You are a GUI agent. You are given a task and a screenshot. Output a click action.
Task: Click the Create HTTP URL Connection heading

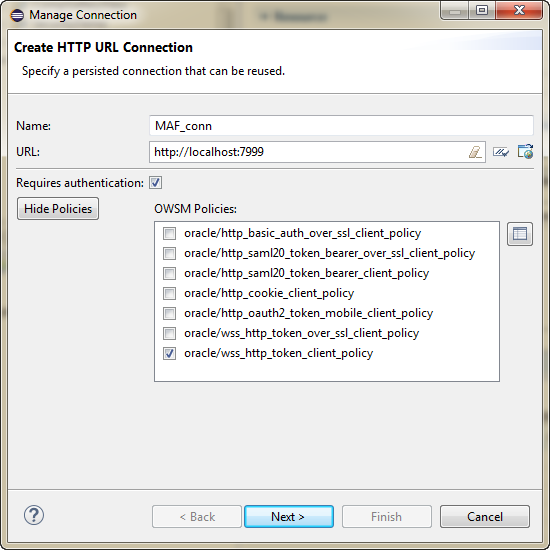103,47
